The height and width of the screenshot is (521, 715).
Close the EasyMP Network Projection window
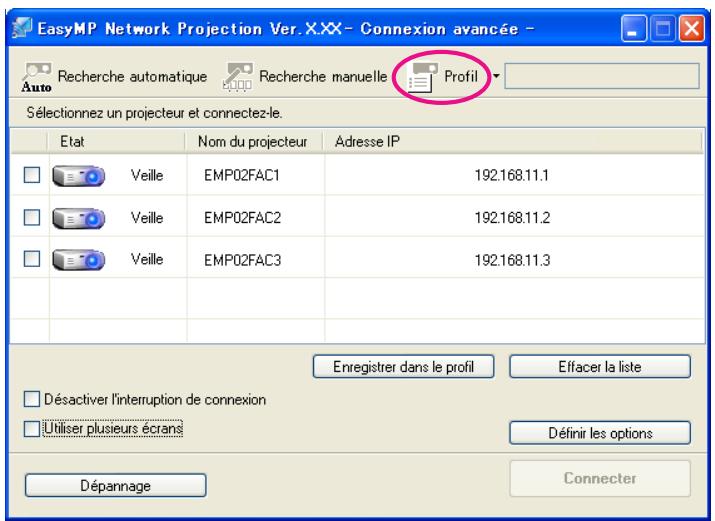click(692, 29)
